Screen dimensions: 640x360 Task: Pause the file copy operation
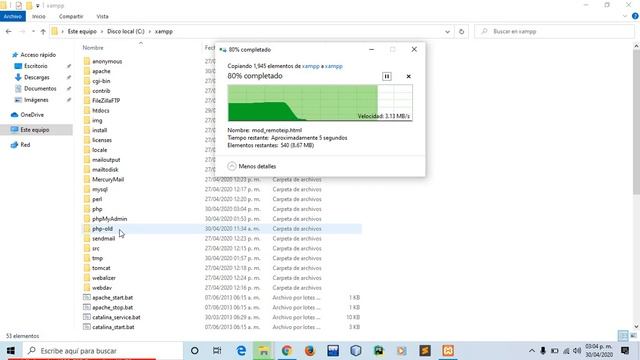tap(387, 76)
